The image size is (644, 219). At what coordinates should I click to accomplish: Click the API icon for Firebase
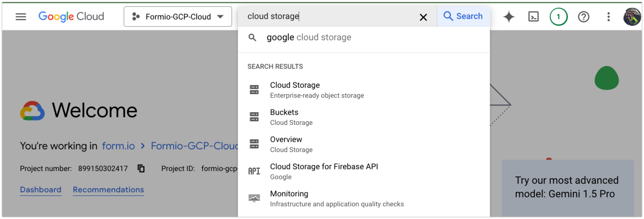254,171
